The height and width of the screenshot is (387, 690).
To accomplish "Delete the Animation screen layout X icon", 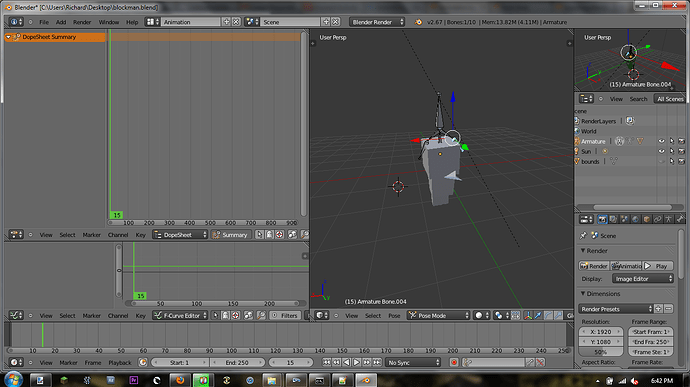I will click(x=236, y=22).
